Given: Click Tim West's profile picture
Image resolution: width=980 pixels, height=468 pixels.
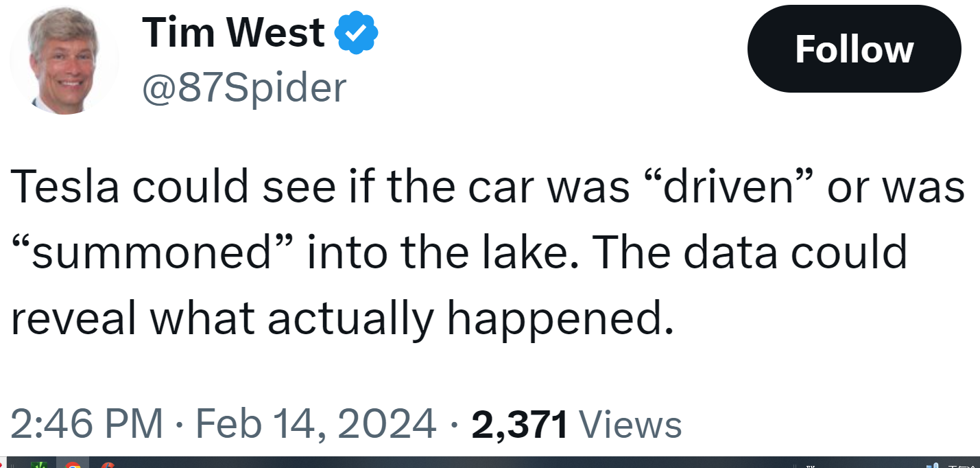Looking at the screenshot, I should tap(64, 60).
